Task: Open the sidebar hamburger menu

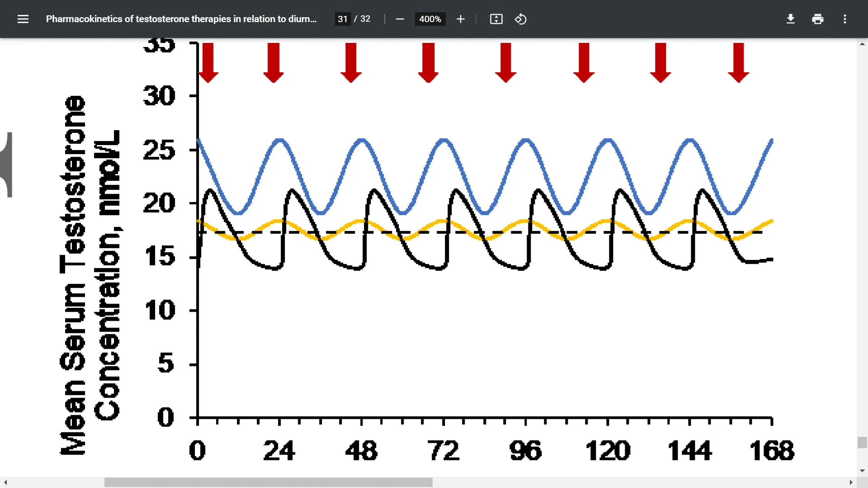Action: click(23, 19)
